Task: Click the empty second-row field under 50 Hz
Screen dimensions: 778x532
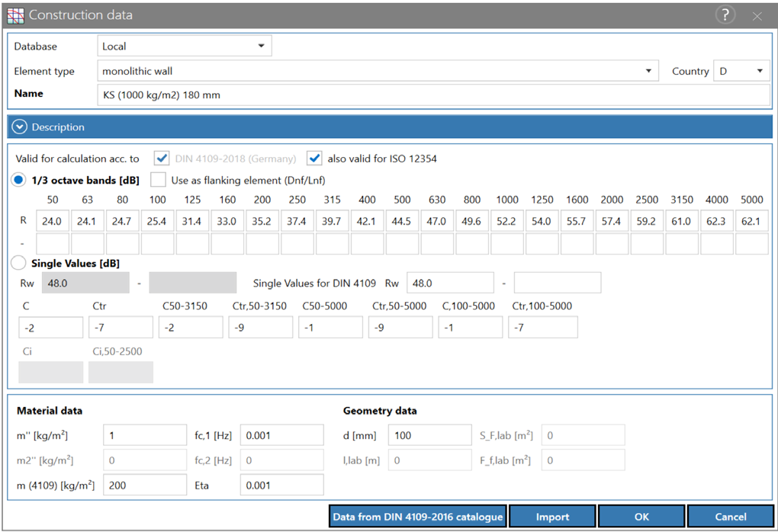Action: tap(52, 244)
